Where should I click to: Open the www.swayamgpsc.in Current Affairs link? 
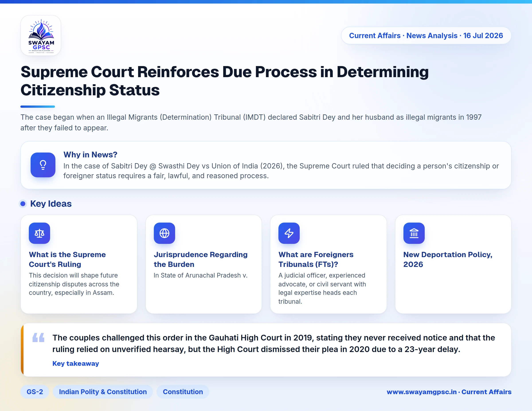click(449, 392)
